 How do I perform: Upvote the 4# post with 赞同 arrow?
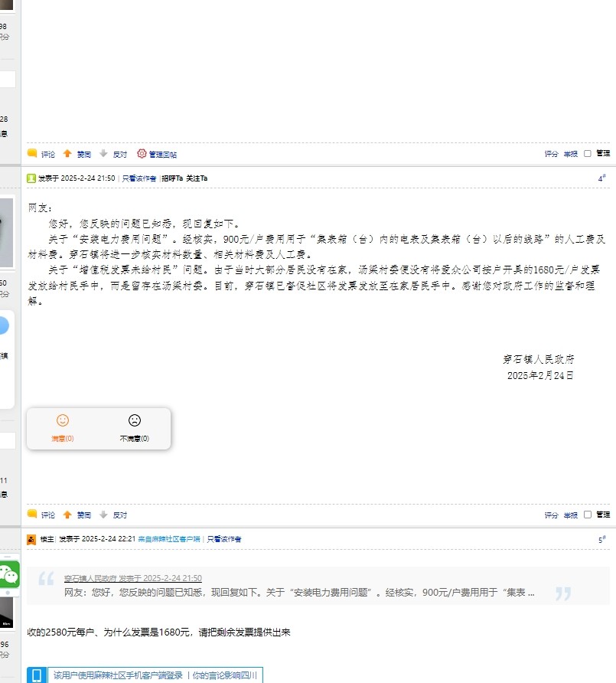tap(67, 515)
